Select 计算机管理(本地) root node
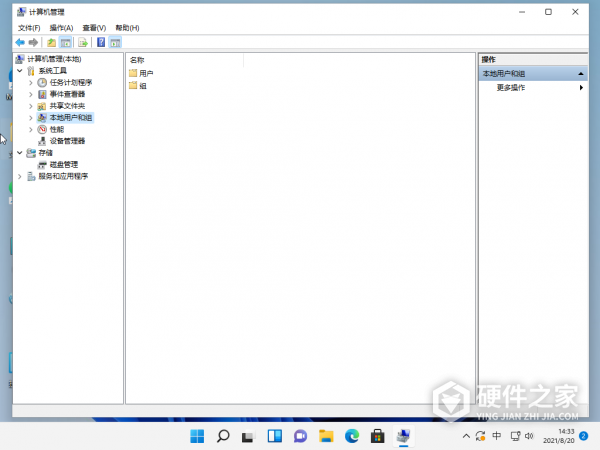This screenshot has width=600, height=450. tap(54, 59)
